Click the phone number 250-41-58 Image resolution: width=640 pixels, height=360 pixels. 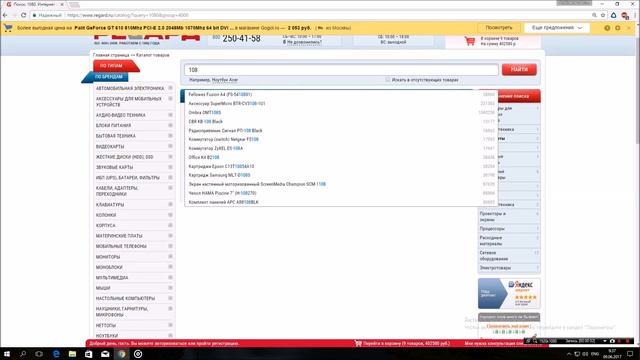coord(241,39)
